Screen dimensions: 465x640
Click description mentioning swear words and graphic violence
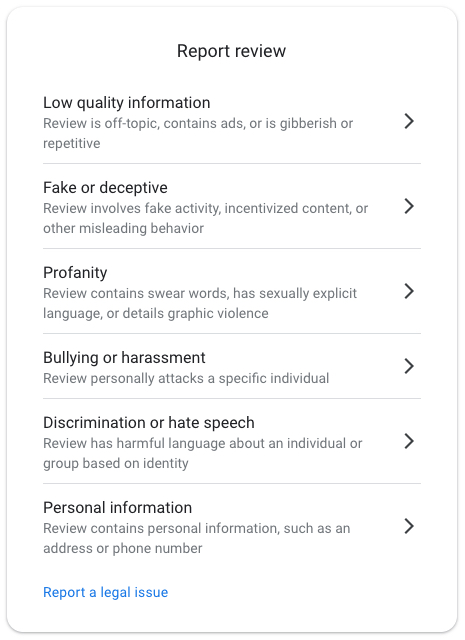tap(200, 303)
